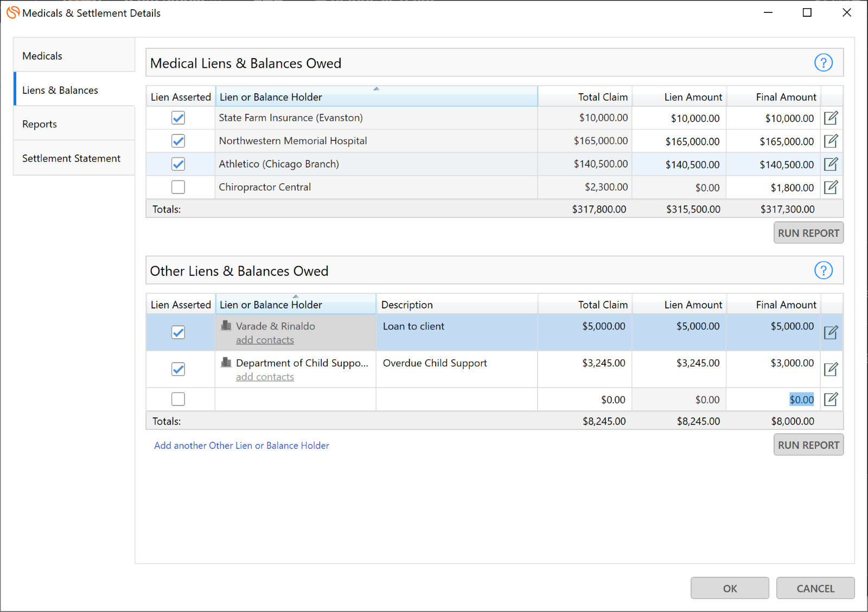Uncheck lien asserted for Athletico
The image size is (868, 612).
[x=178, y=164]
